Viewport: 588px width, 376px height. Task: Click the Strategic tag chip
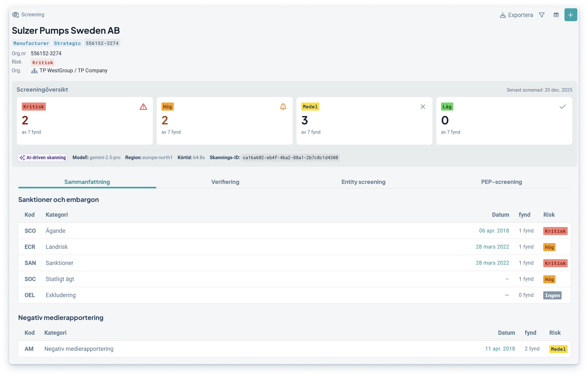pos(67,43)
